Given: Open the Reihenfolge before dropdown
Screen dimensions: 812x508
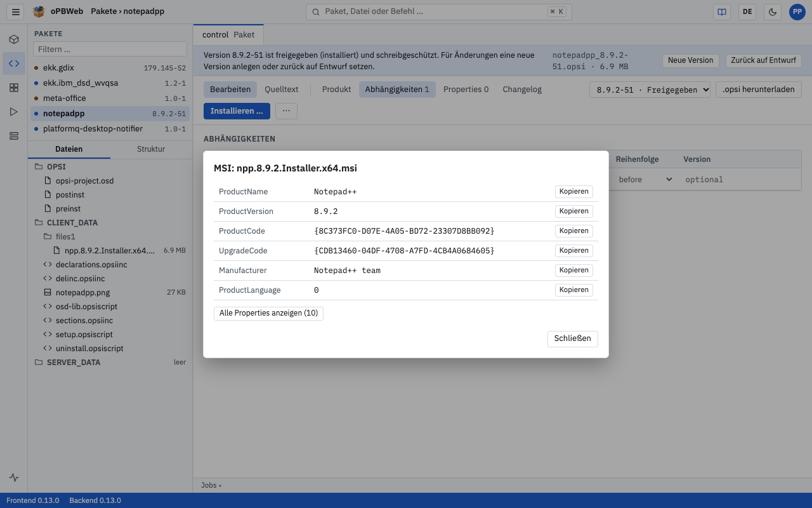Looking at the screenshot, I should pos(645,180).
